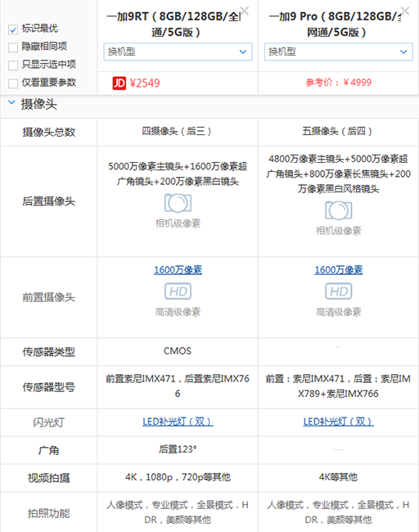This screenshot has width=419, height=532.
Task: Check the 仅看重要参数 option
Action: coord(13,83)
